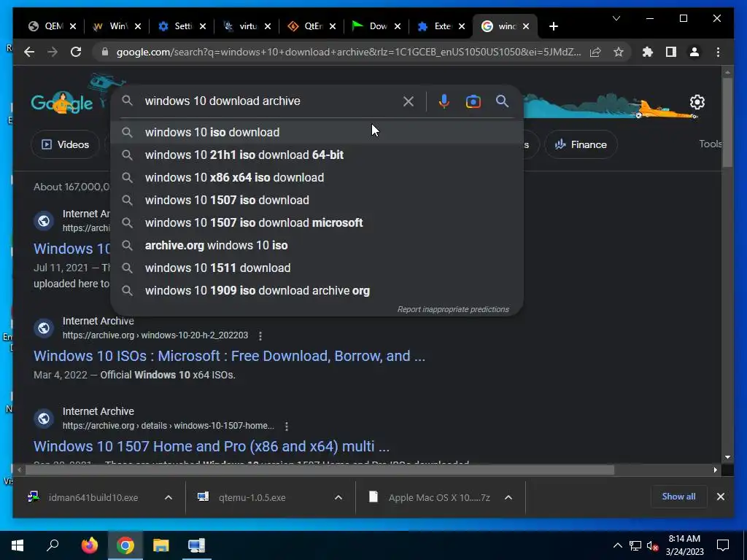Open options for windows-10-20-h-2 result

[260, 335]
